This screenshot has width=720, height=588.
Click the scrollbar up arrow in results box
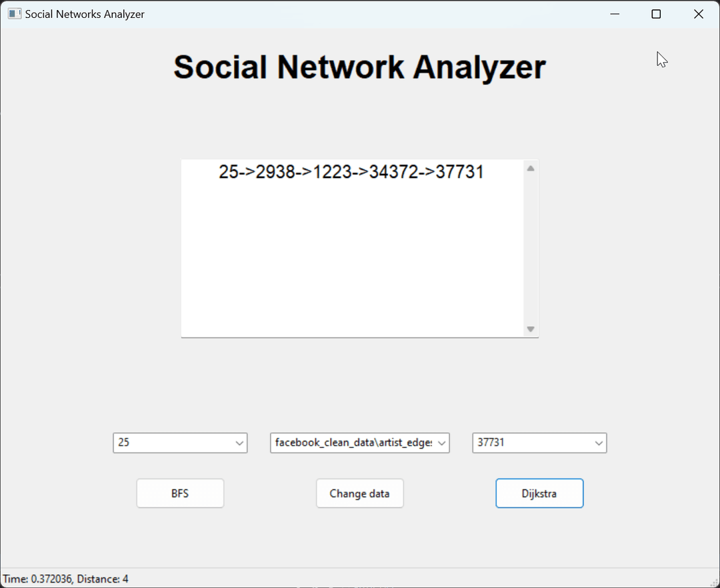pos(531,168)
